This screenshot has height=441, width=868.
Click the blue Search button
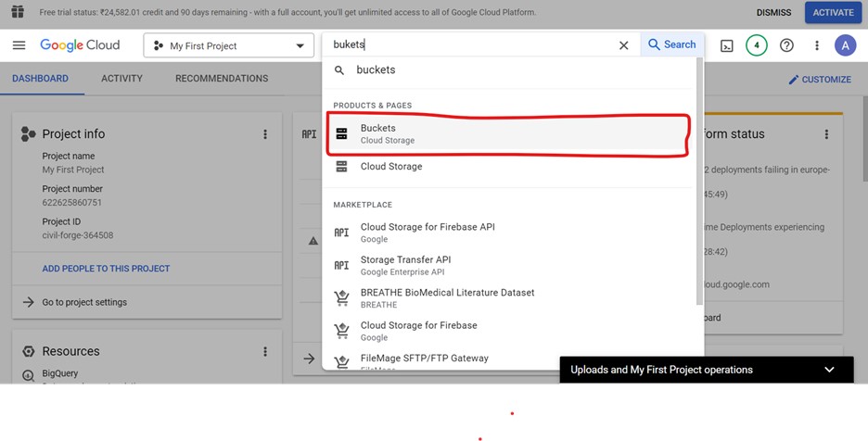[671, 44]
